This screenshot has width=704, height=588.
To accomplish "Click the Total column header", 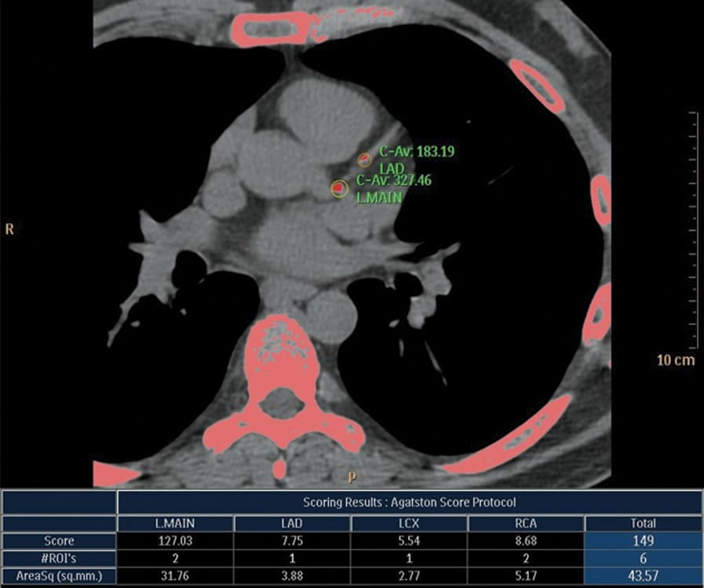I will (643, 524).
